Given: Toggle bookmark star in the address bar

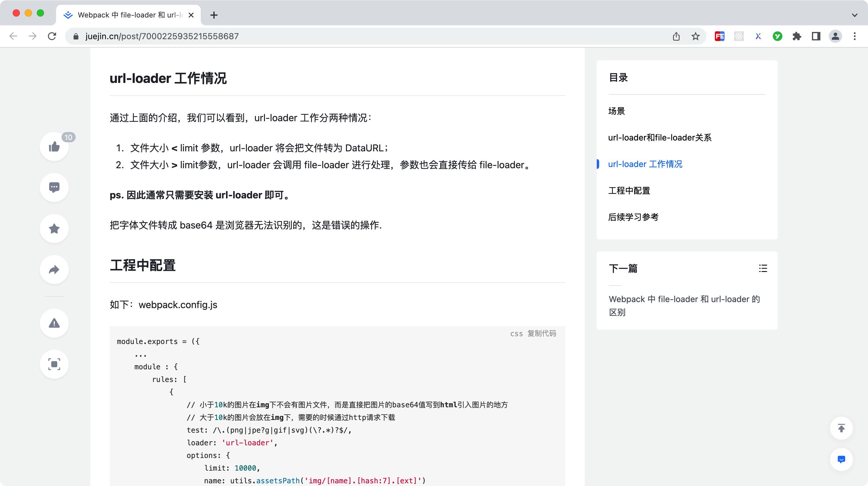Looking at the screenshot, I should click(694, 36).
